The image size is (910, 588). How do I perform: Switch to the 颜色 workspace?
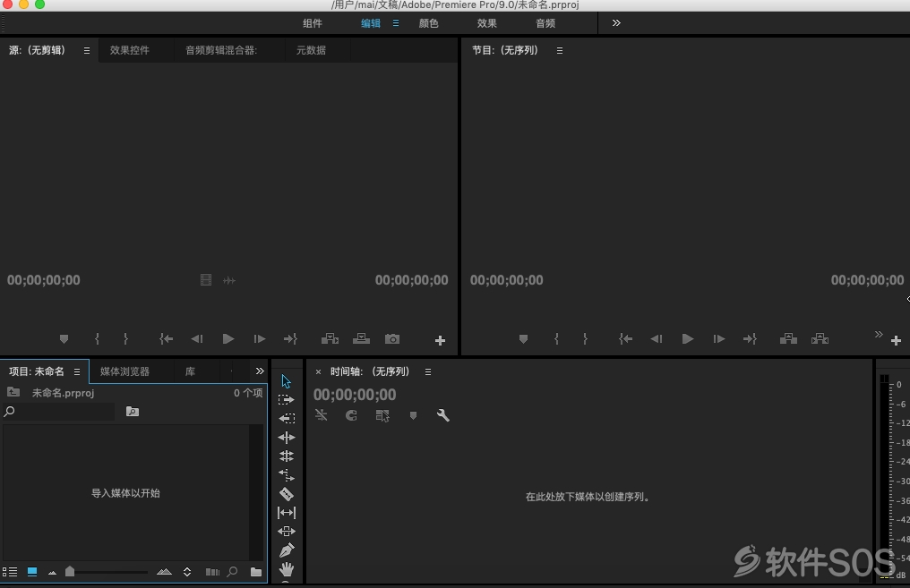coord(428,23)
